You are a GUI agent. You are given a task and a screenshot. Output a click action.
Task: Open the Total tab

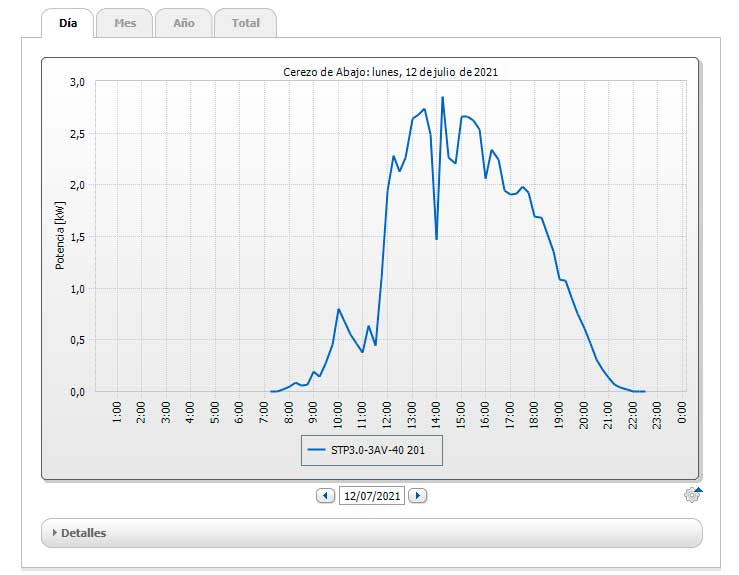[246, 23]
